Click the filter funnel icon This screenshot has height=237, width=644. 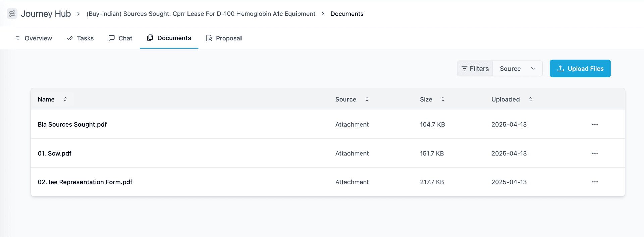pos(465,68)
